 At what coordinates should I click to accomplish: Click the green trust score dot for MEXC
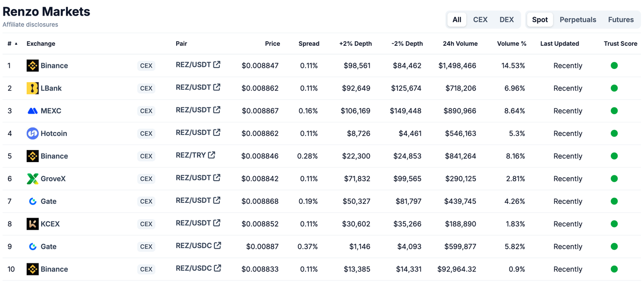[614, 111]
